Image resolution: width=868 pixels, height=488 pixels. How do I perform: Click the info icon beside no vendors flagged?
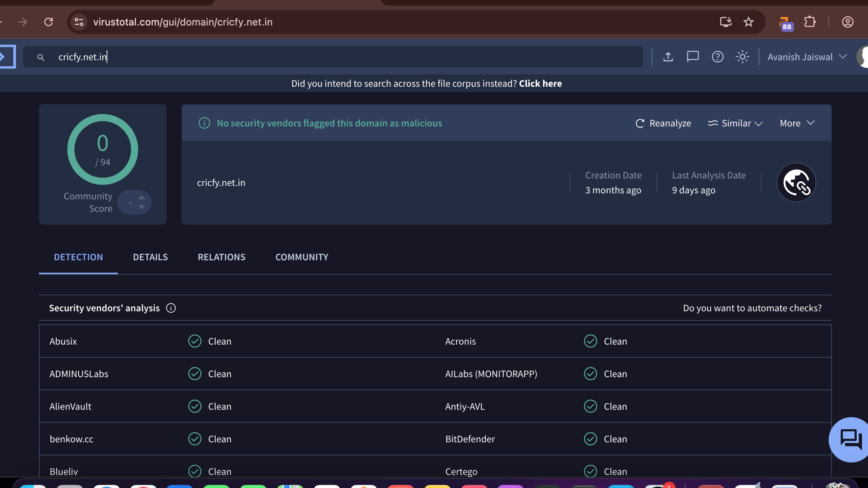pyautogui.click(x=204, y=123)
